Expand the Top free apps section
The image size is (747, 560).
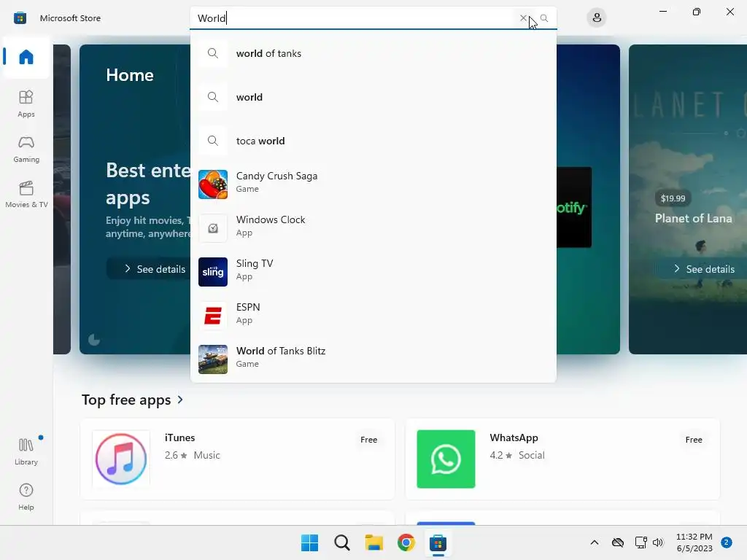[x=180, y=400]
